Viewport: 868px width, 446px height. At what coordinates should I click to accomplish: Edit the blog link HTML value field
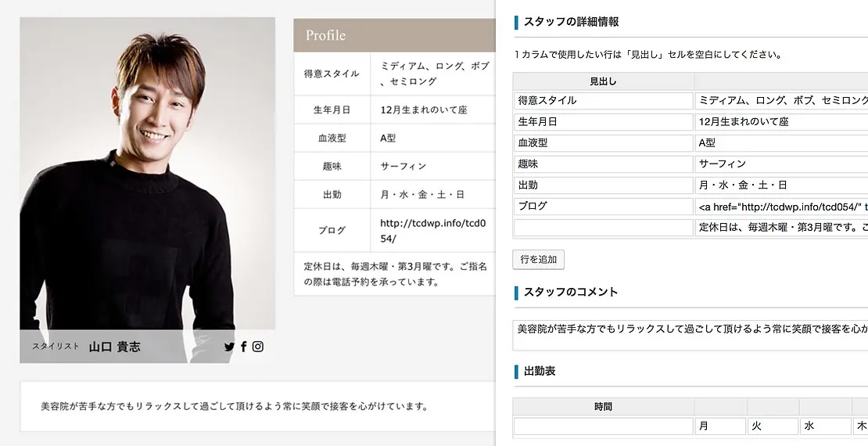tap(782, 206)
